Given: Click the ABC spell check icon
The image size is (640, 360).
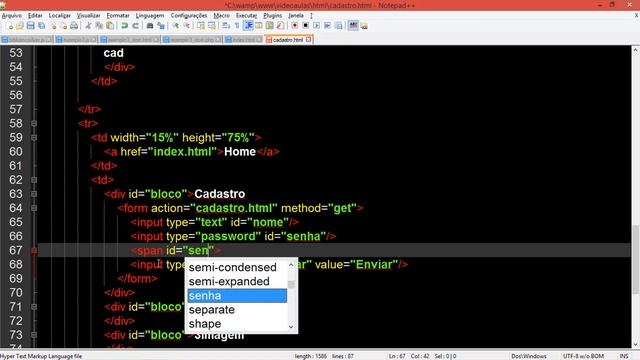Looking at the screenshot, I should point(353,25).
